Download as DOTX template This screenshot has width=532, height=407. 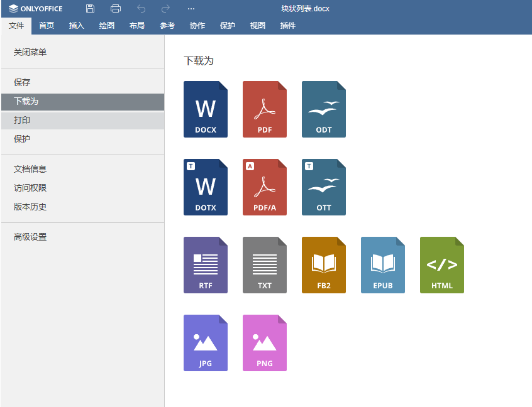click(206, 187)
